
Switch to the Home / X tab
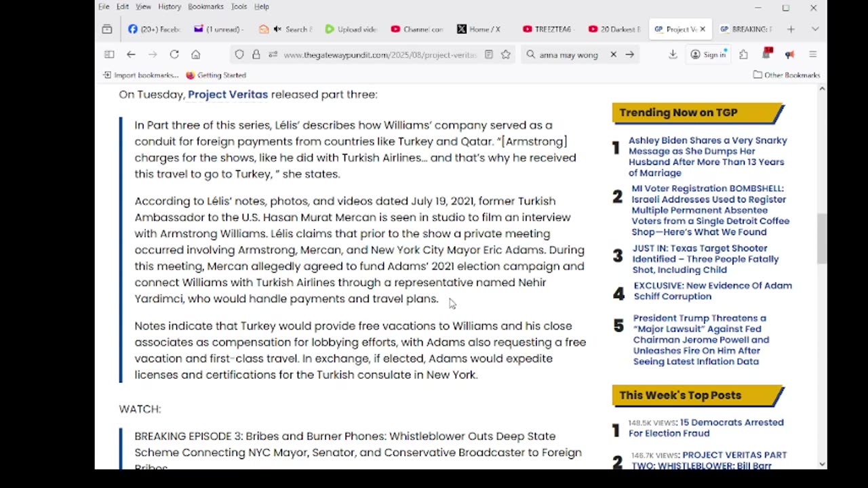(481, 29)
